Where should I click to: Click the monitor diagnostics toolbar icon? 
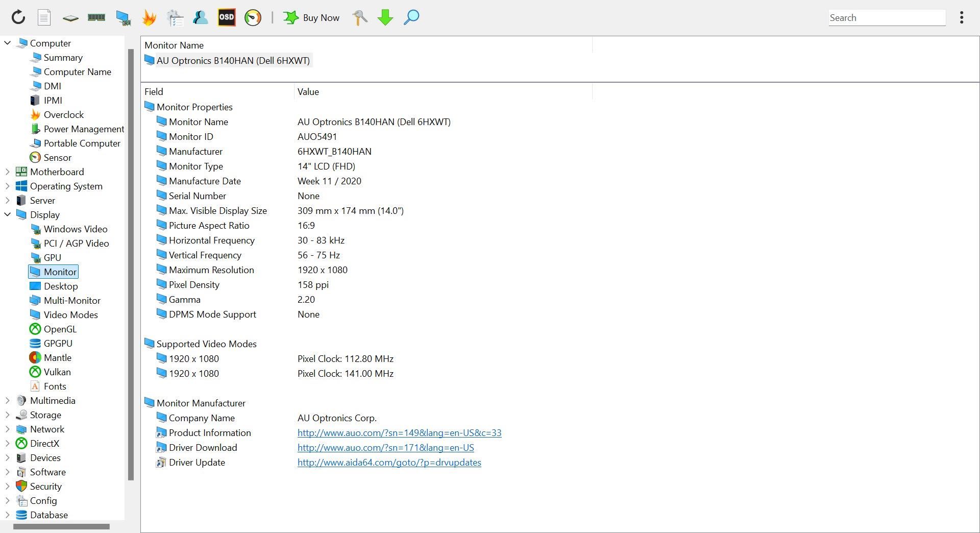[123, 18]
